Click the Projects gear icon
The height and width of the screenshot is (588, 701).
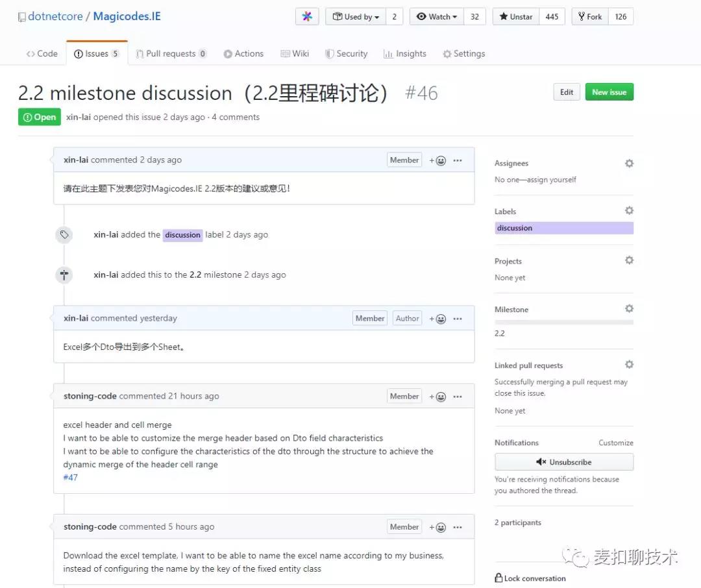click(629, 260)
